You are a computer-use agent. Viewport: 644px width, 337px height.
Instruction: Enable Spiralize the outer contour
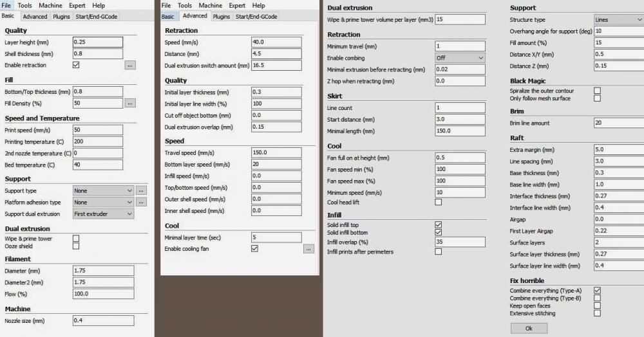pos(597,91)
